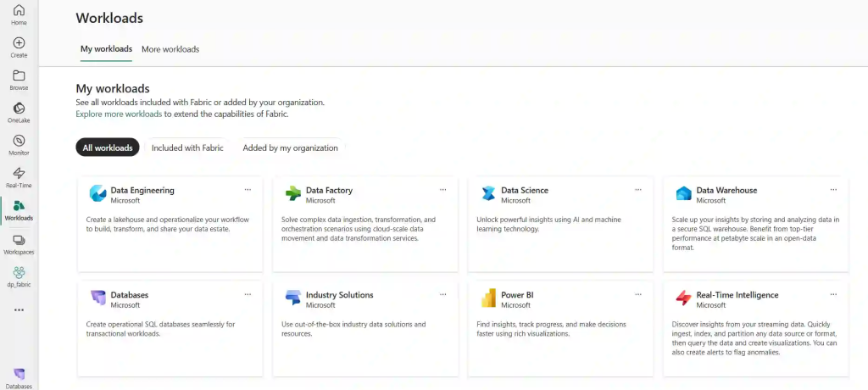Open more options on Data Factory card
This screenshot has height=390, width=868.
coord(442,189)
